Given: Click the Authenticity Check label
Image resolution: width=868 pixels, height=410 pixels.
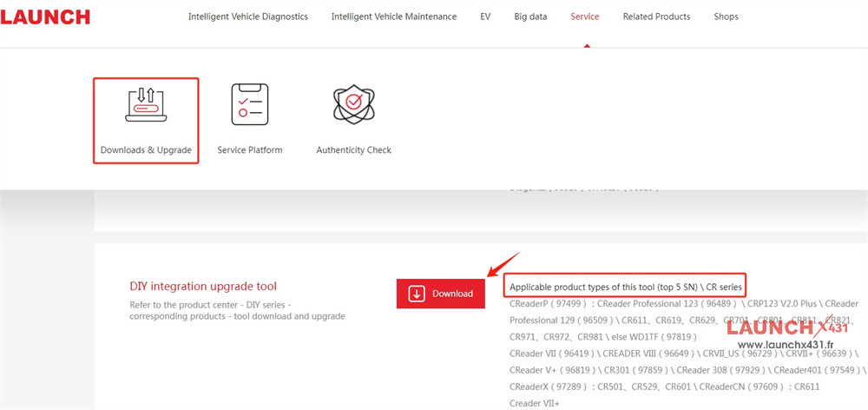Looking at the screenshot, I should (x=354, y=150).
